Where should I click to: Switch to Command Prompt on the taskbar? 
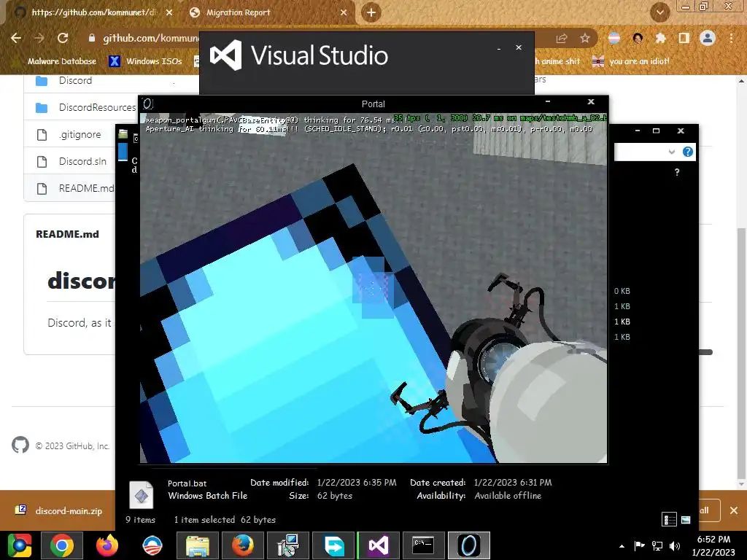point(424,545)
